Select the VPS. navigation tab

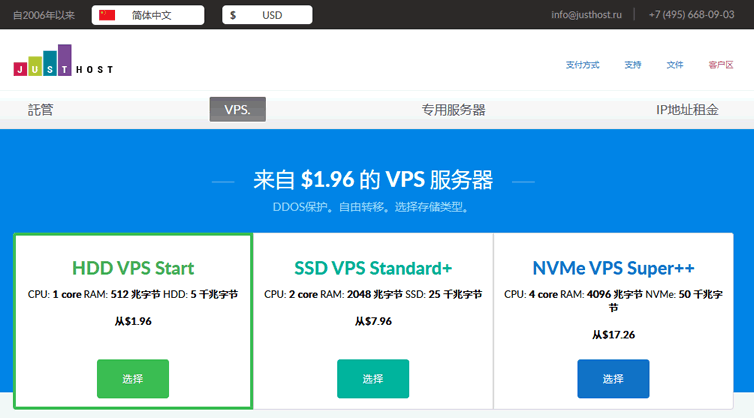(x=238, y=109)
